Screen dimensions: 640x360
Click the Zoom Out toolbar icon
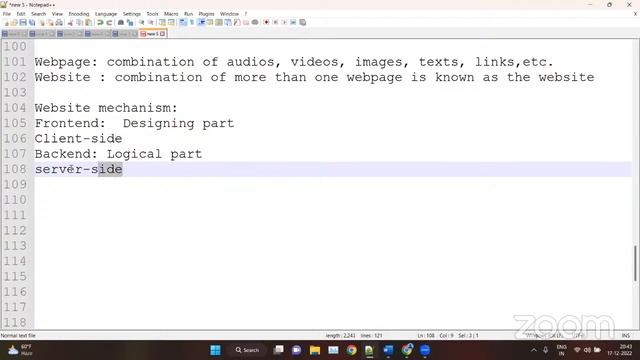click(151, 23)
